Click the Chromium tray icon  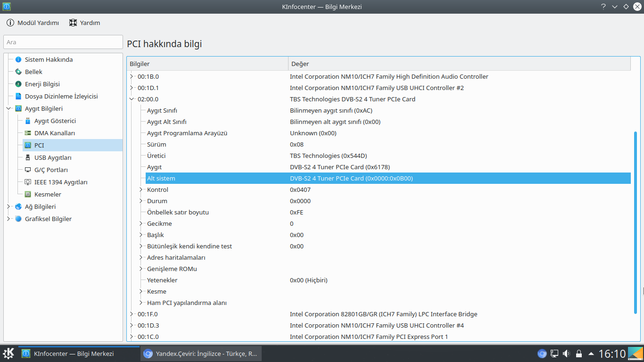pyautogui.click(x=542, y=354)
